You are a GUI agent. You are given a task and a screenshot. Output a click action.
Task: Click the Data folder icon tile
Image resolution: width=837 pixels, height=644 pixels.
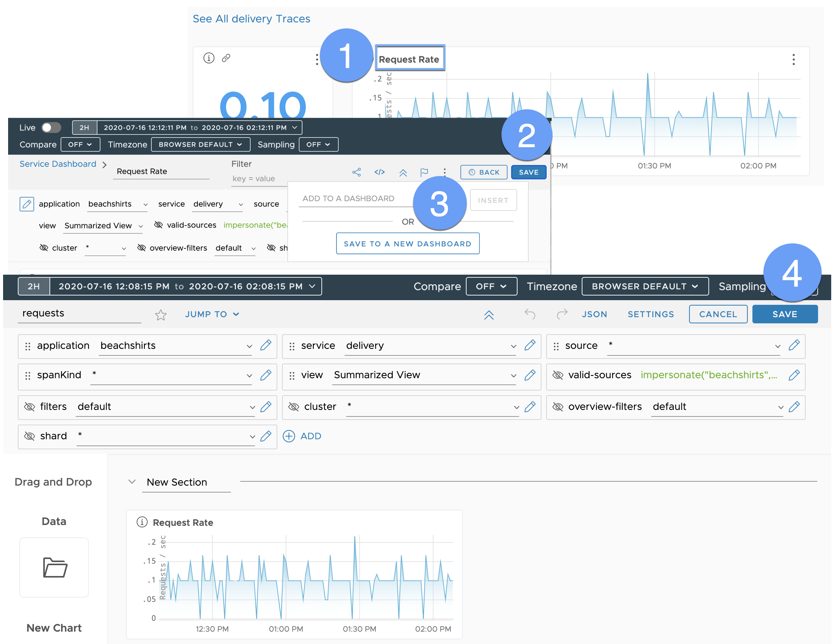54,567
